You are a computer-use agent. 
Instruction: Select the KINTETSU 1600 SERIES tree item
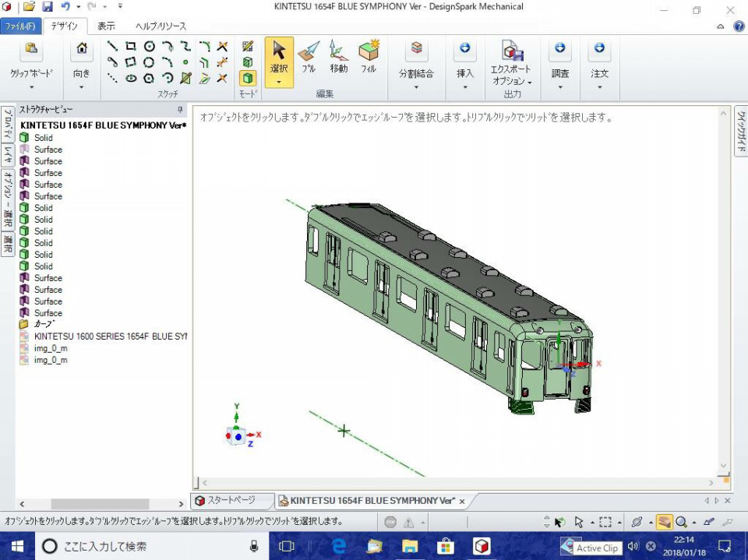(x=103, y=336)
